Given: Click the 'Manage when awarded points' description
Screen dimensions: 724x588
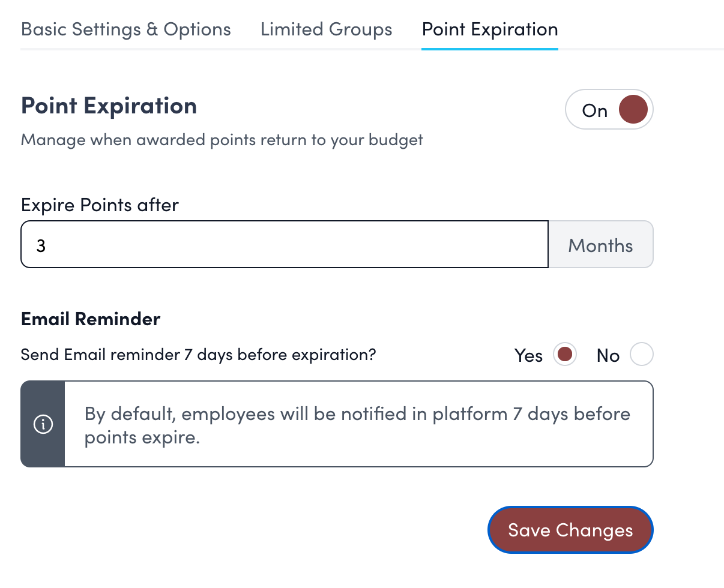Looking at the screenshot, I should (222, 140).
